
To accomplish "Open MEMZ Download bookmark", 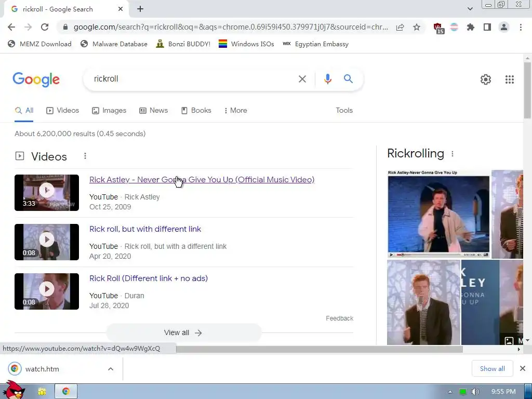I will 39,44.
